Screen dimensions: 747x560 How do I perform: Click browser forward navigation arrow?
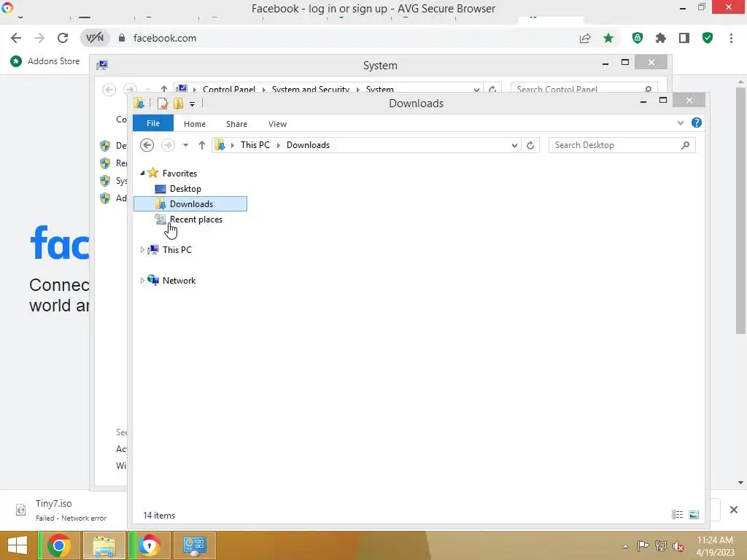tap(39, 38)
